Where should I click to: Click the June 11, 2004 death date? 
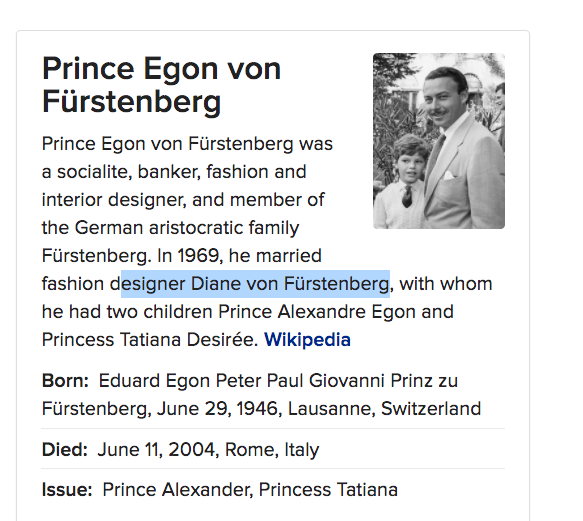[156, 450]
